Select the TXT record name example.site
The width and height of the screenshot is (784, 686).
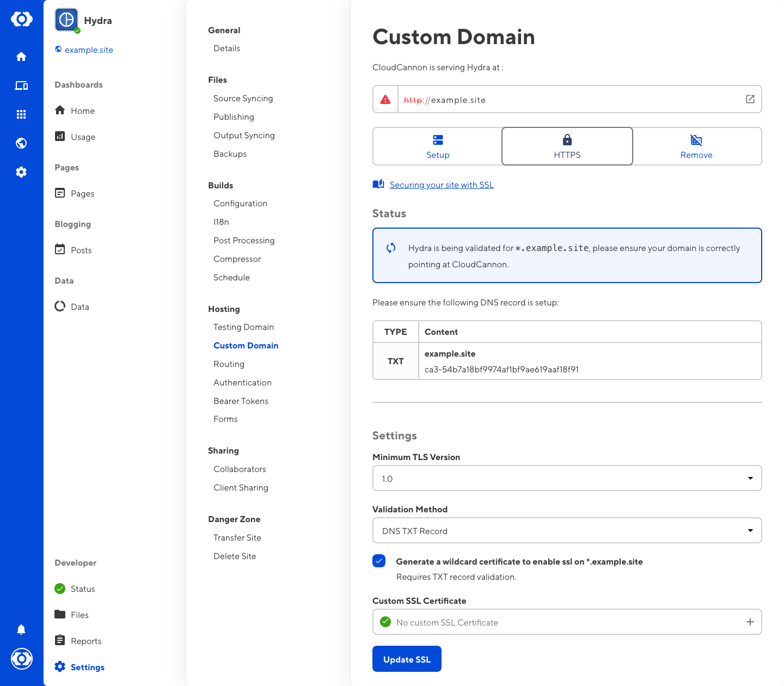(450, 354)
